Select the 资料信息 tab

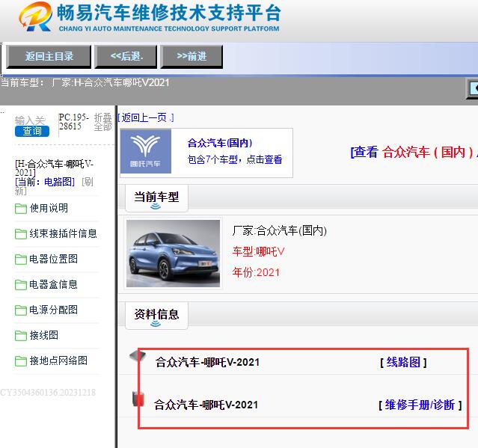click(x=156, y=316)
